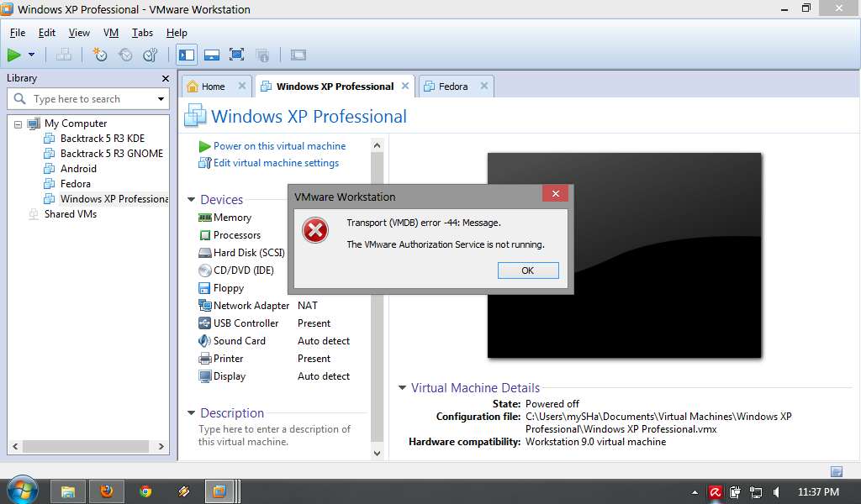Click the status bar message log icon
Image resolution: width=861 pixels, height=504 pixels.
pos(837,471)
